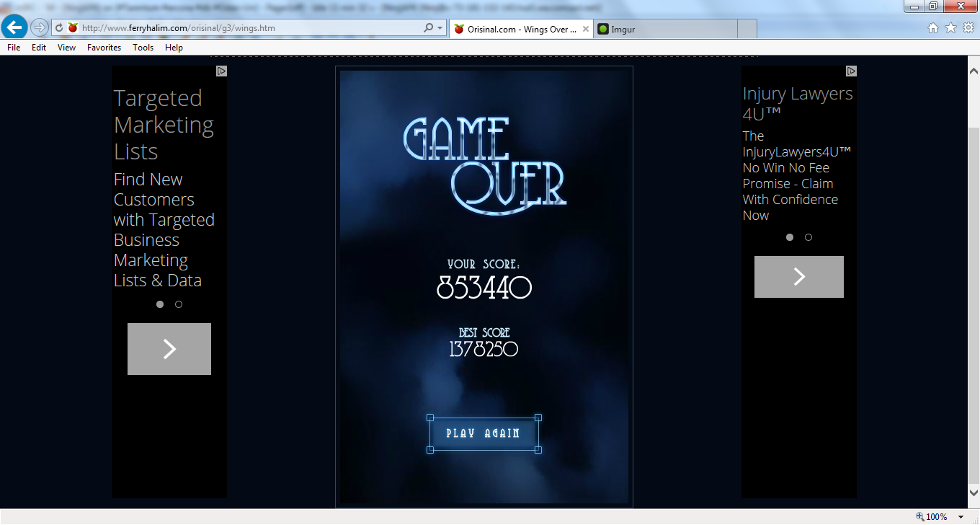Open a new blank tab

point(747,30)
